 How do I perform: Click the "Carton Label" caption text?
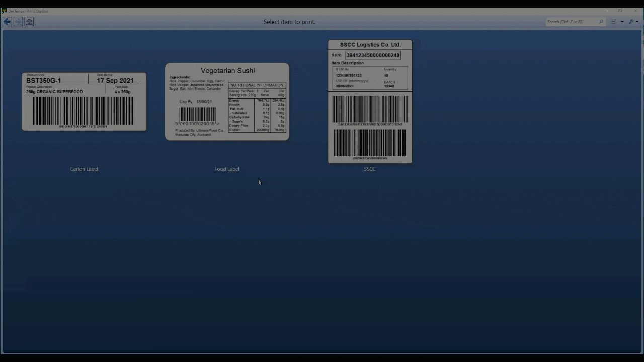84,169
